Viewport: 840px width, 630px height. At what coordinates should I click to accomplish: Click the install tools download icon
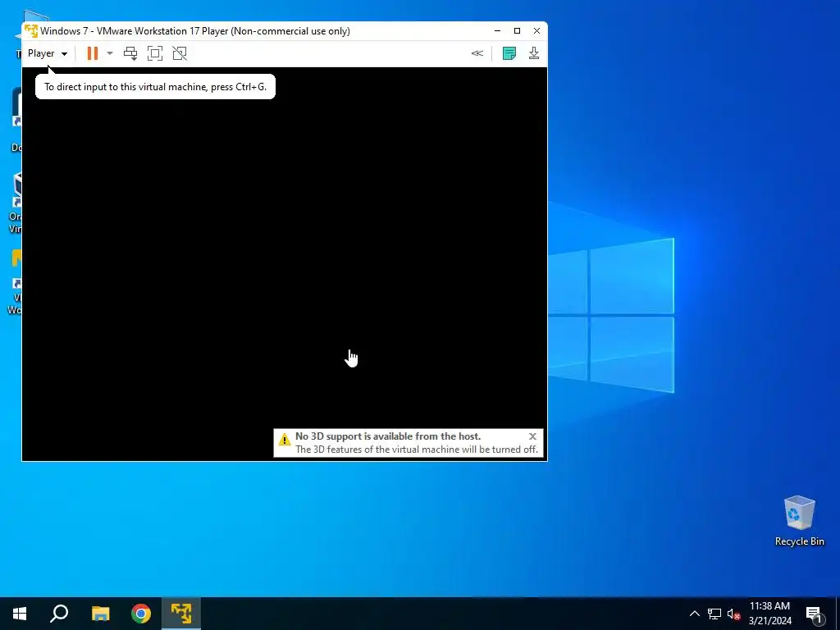coord(534,53)
